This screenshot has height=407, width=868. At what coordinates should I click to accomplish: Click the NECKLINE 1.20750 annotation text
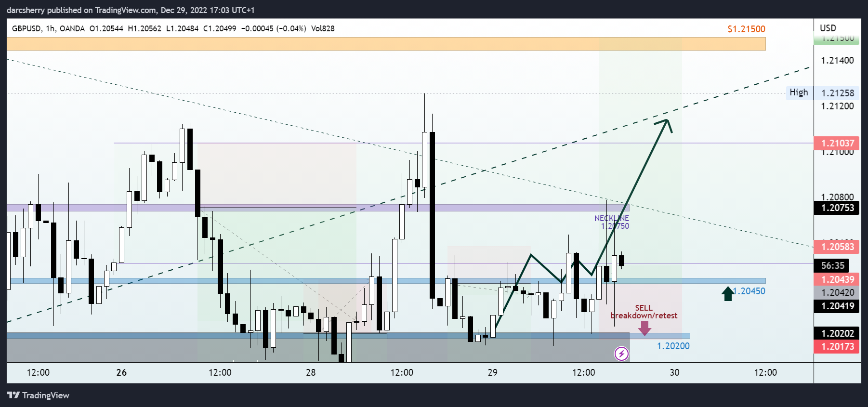click(612, 222)
